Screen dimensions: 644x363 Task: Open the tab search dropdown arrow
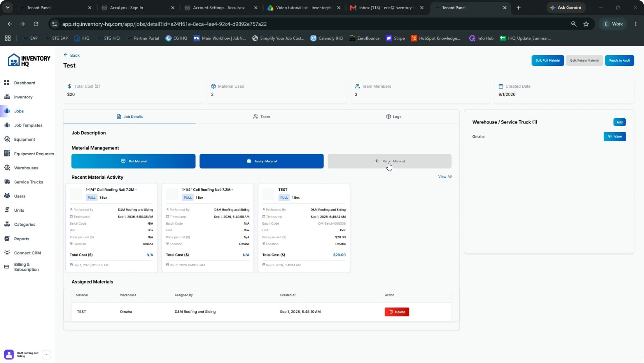(7, 7)
